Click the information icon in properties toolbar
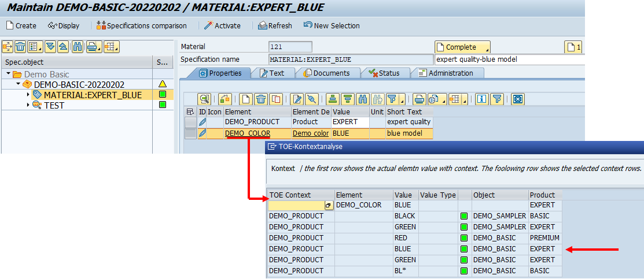Image resolution: width=644 pixels, height=279 pixels. [481, 99]
